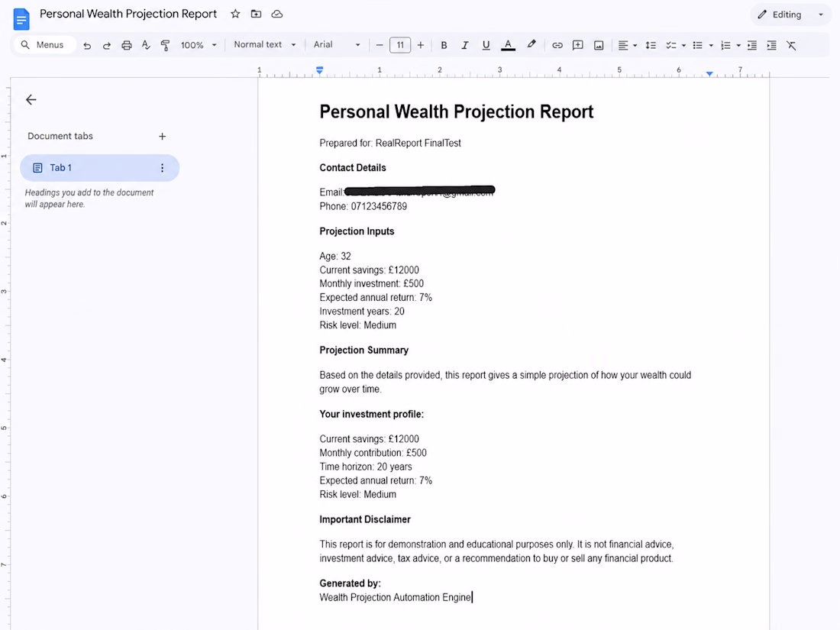Click Monthly contribution: £500 line
The image size is (840, 630).
click(373, 453)
